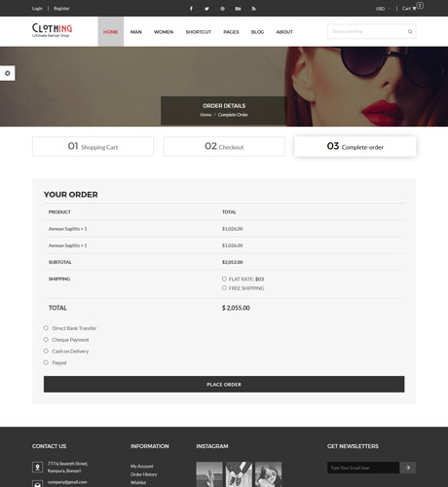Choose Direct Bank Transfer payment
The image size is (448, 487).
click(46, 328)
